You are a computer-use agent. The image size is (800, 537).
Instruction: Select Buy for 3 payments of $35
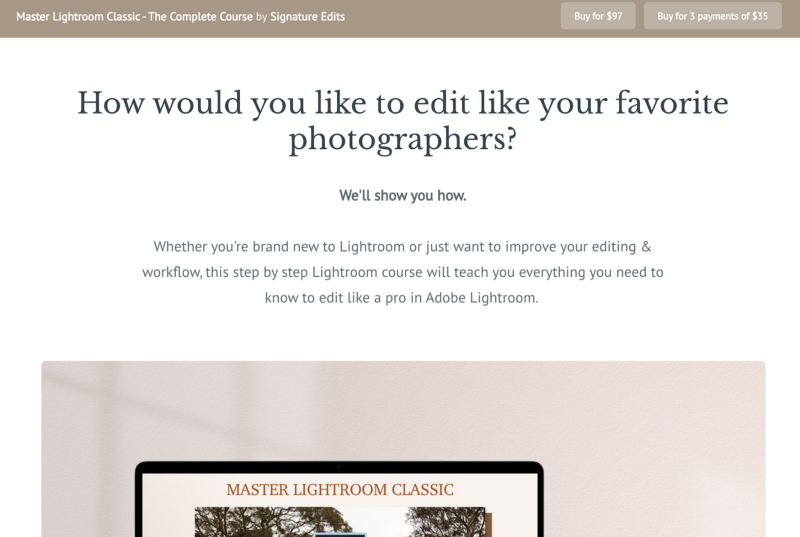(712, 16)
